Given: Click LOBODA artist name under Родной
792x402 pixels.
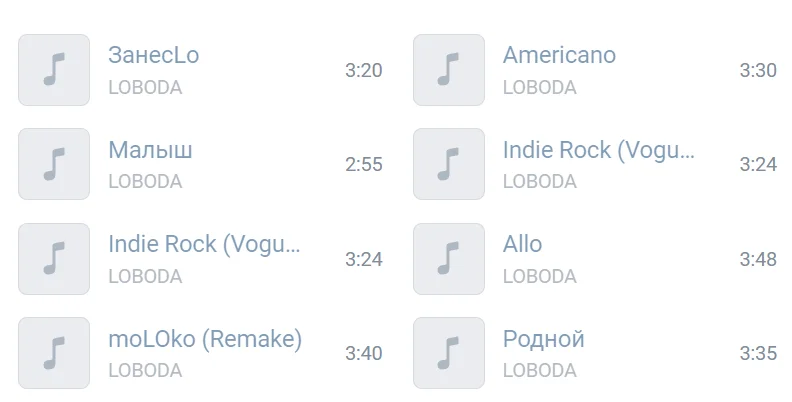Looking at the screenshot, I should 539,370.
